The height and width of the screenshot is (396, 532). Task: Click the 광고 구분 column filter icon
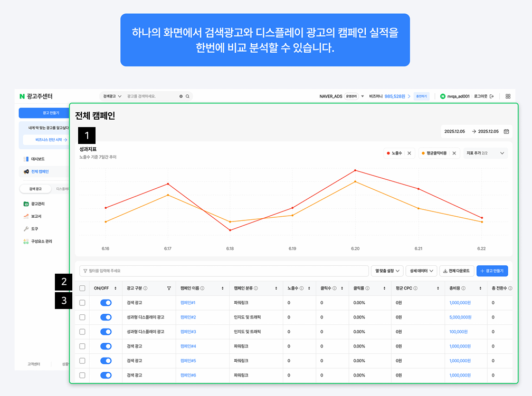(169, 288)
